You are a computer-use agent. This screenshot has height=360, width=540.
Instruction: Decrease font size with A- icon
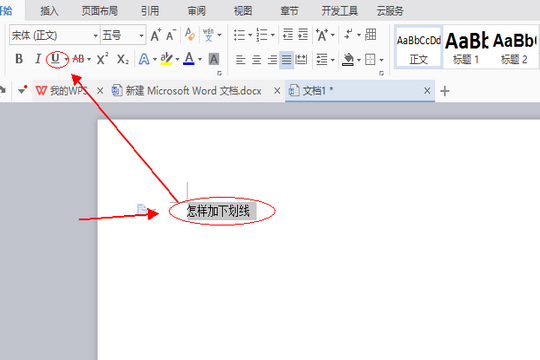point(171,35)
